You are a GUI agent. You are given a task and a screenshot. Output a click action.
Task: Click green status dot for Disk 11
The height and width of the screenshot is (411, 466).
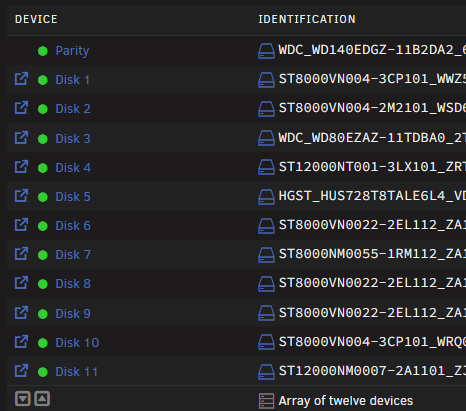(x=43, y=372)
